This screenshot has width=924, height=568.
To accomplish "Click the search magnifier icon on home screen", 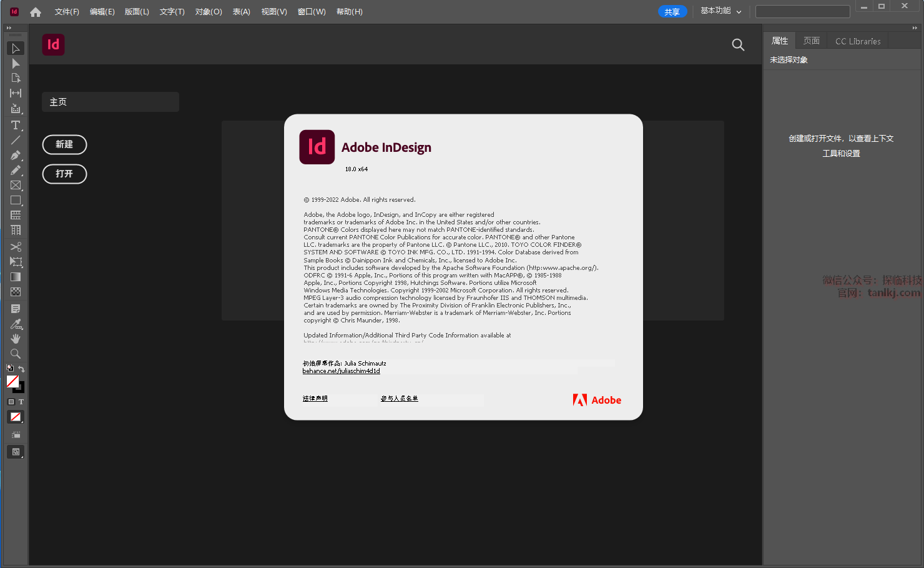I will tap(738, 44).
